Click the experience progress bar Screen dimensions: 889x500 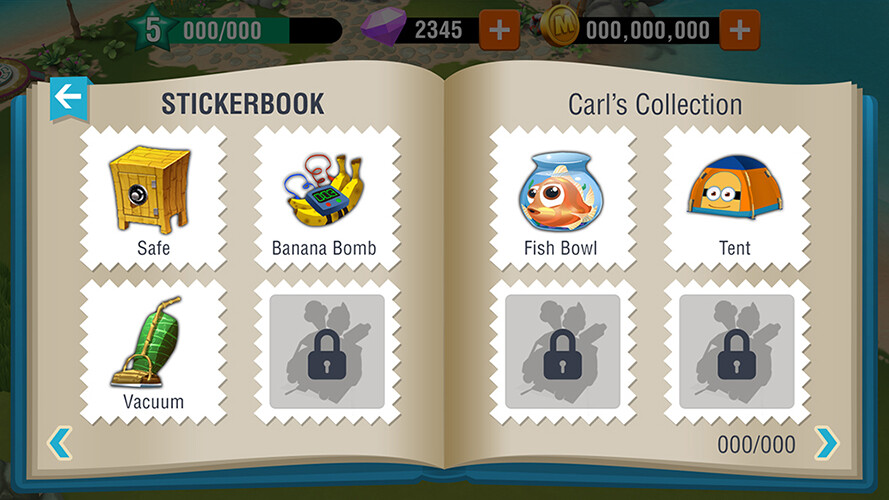pyautogui.click(x=261, y=31)
